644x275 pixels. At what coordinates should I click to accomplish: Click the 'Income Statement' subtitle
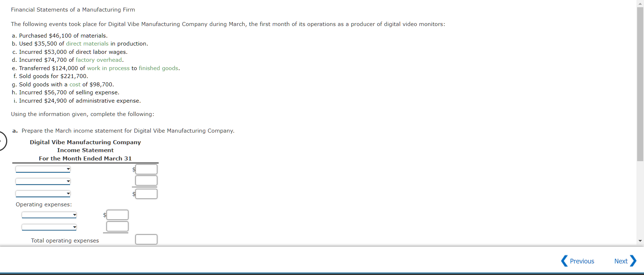[85, 150]
